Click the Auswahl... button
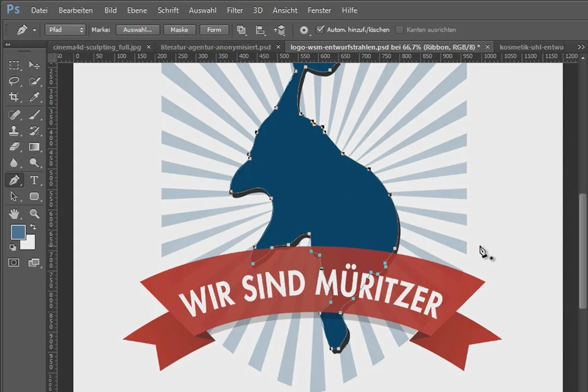The image size is (588, 392). [x=138, y=30]
